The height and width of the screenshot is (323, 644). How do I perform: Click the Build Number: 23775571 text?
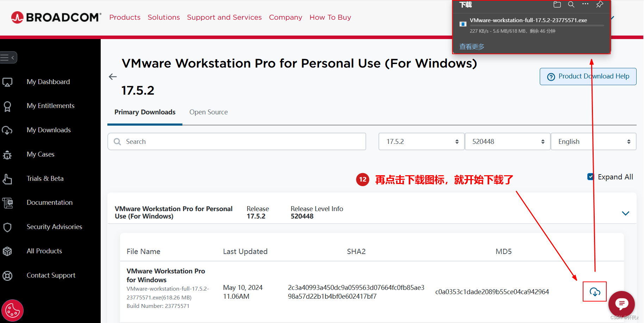[158, 306]
